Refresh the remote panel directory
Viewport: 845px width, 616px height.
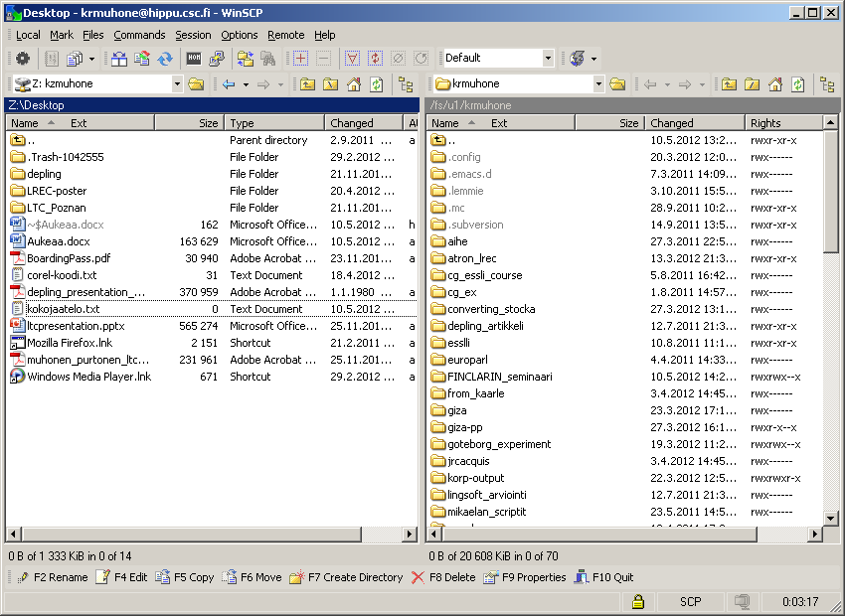(797, 84)
